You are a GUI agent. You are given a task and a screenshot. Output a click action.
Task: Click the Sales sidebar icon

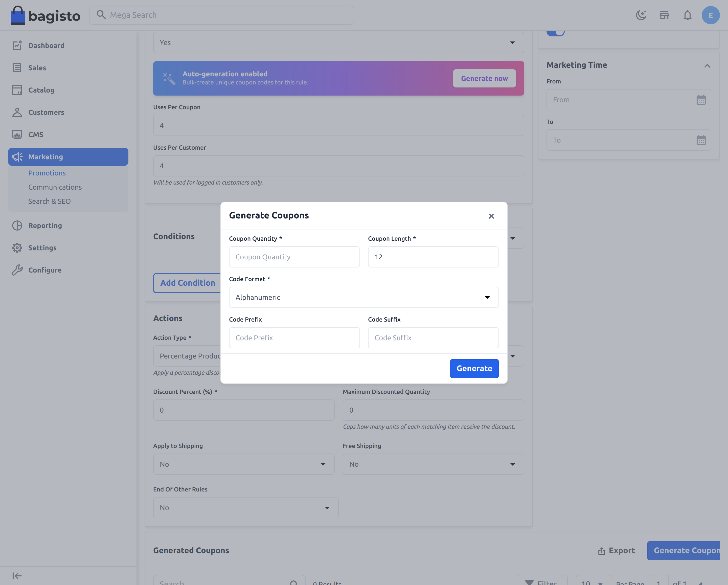[17, 68]
